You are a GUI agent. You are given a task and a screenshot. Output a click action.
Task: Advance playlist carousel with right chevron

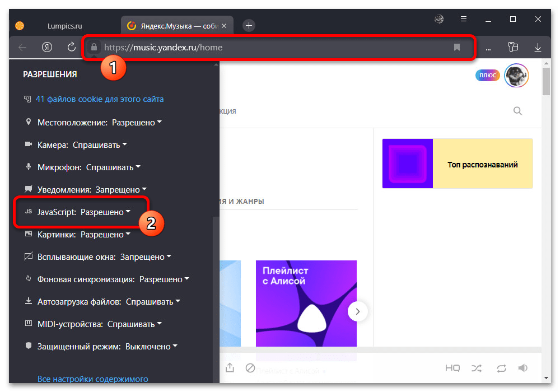[x=357, y=311]
